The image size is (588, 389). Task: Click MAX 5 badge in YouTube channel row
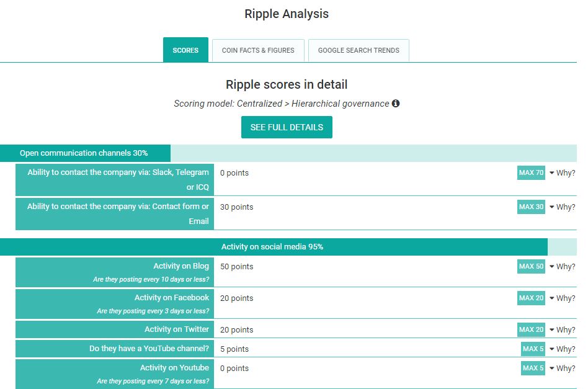point(533,349)
